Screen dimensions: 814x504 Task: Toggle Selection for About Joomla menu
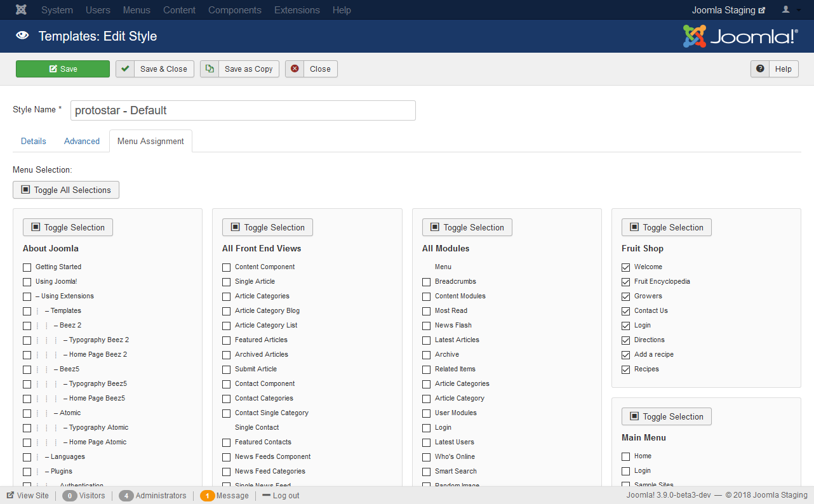[68, 227]
